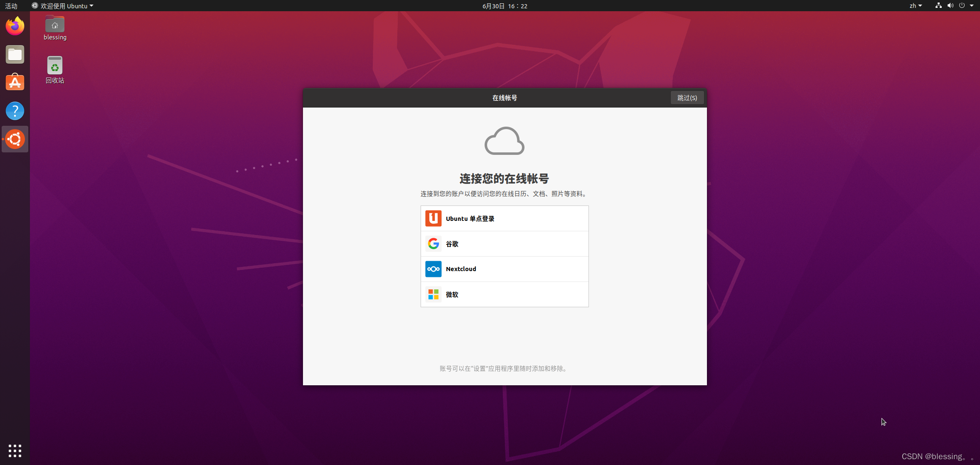
Task: Select Ubuntu 单点登录 account option
Action: pyautogui.click(x=505, y=219)
